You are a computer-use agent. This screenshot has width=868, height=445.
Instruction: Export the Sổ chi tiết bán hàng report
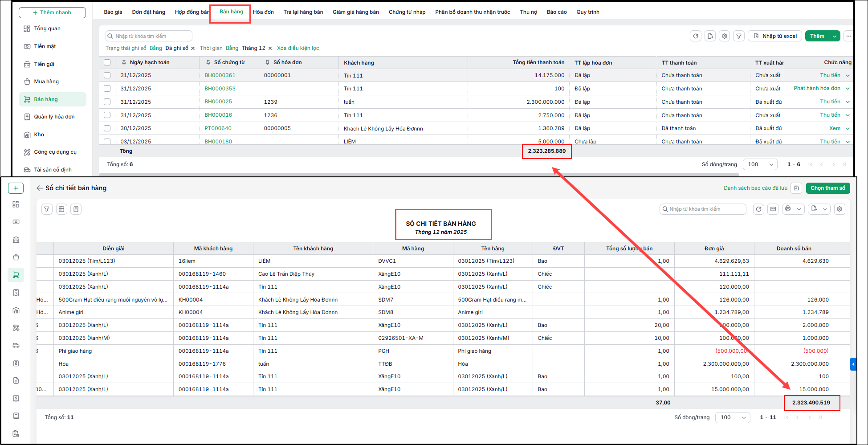coord(815,209)
